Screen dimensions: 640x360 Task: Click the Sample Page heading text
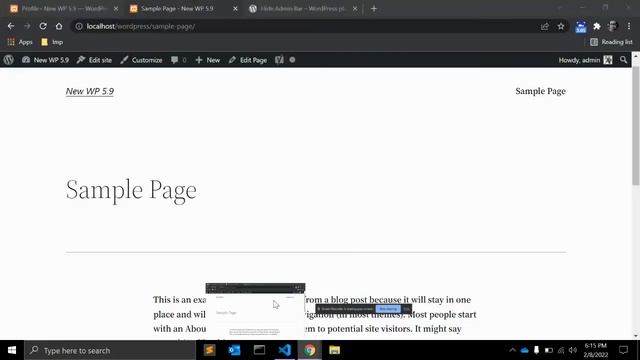coord(131,190)
